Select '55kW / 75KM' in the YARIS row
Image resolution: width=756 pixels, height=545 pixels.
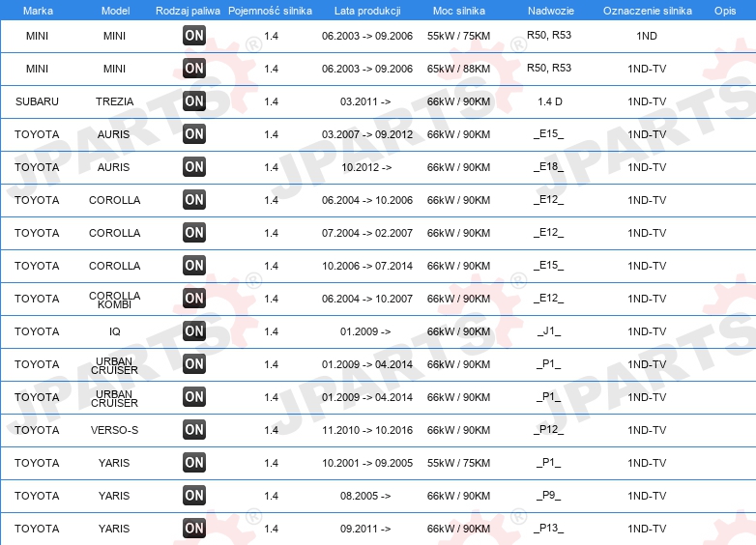pyautogui.click(x=458, y=463)
